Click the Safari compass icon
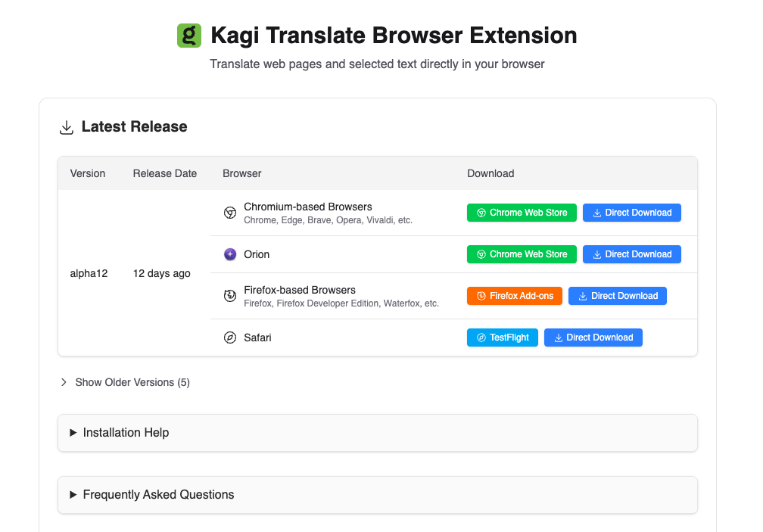 click(x=229, y=338)
